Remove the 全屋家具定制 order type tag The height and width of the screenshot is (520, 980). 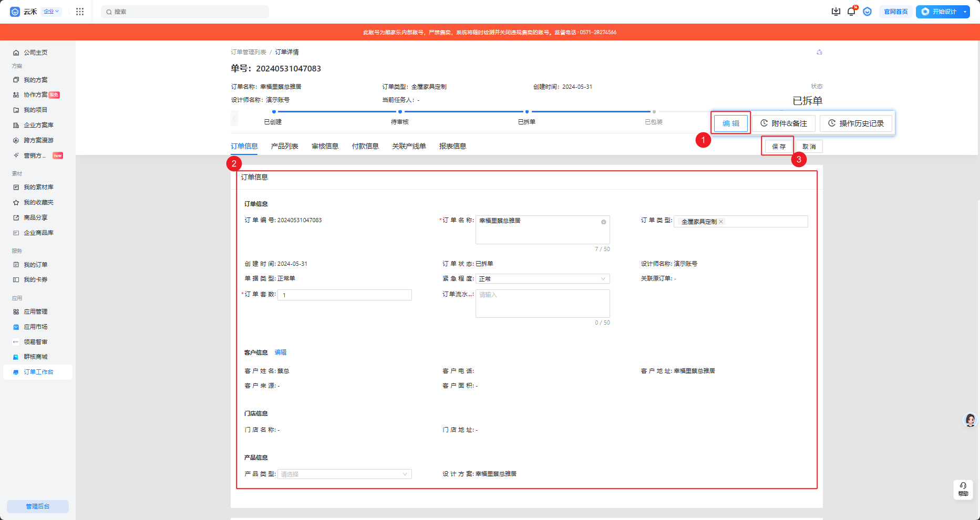[721, 222]
